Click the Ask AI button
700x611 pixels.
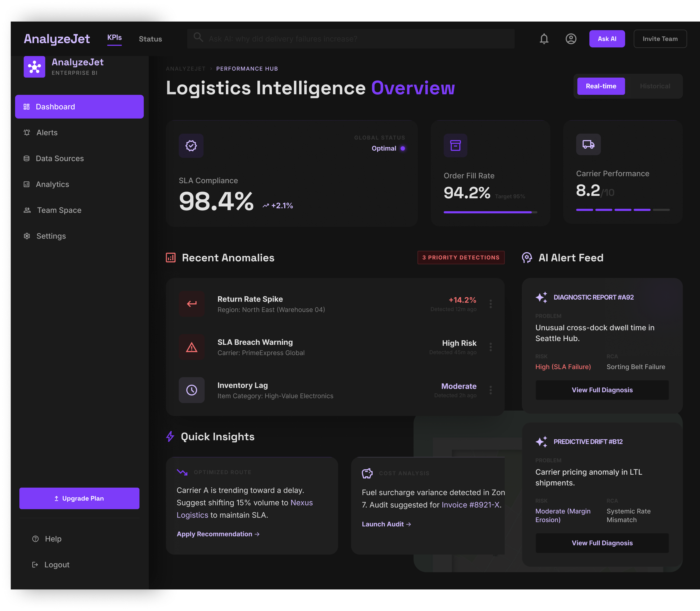click(x=607, y=39)
